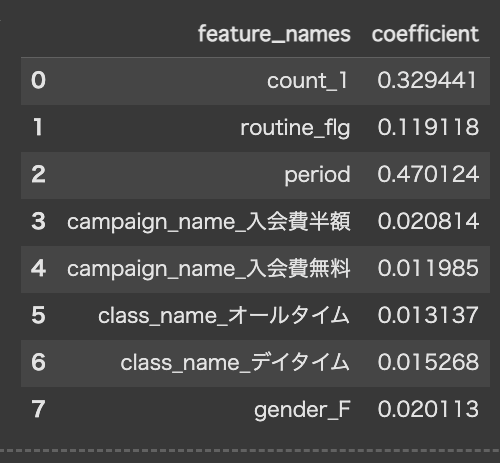
Task: Click coefficient value 0.119118
Action: tap(428, 127)
